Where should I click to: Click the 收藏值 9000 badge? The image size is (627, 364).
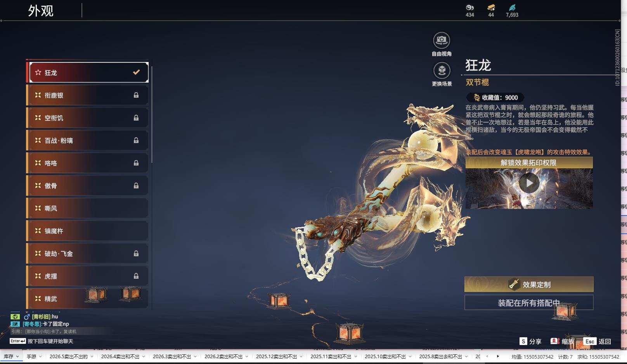tap(495, 98)
